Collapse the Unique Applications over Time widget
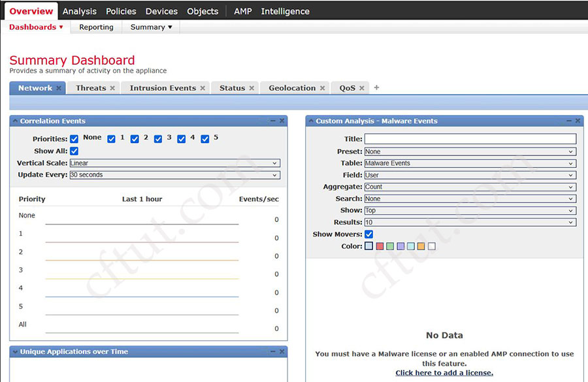This screenshot has width=588, height=382. (x=273, y=351)
